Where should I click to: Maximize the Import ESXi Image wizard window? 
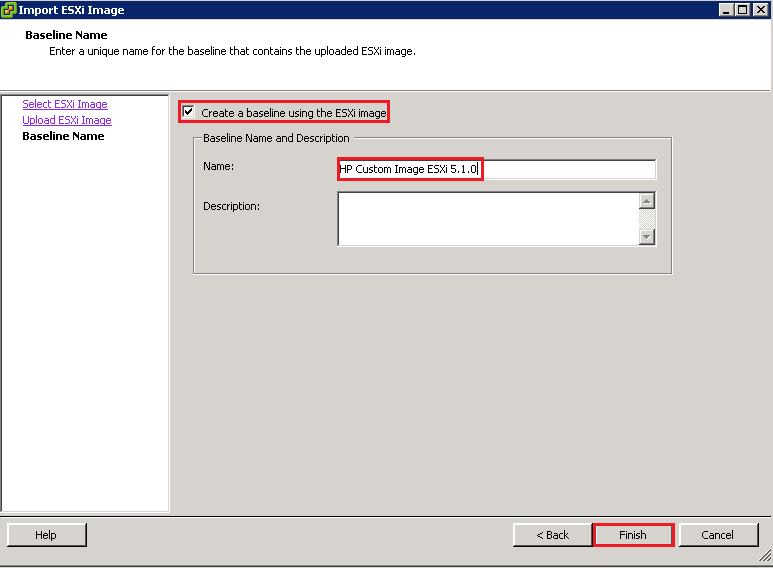click(x=743, y=10)
